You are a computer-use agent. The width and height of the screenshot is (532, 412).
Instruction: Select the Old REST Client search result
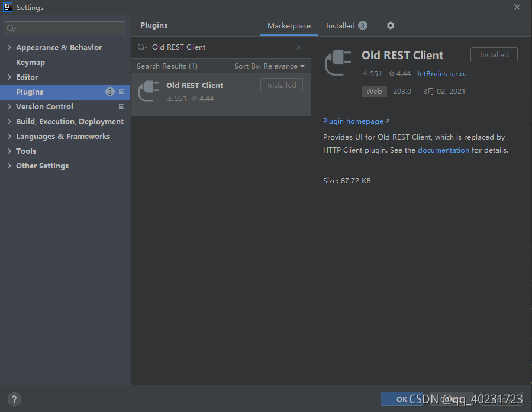(x=221, y=95)
